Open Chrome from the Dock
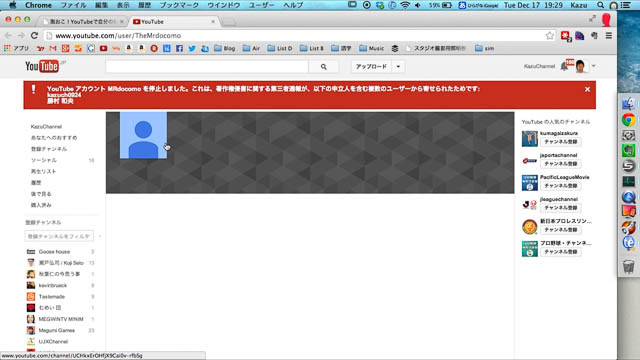This screenshot has width=640, height=360. point(629,120)
